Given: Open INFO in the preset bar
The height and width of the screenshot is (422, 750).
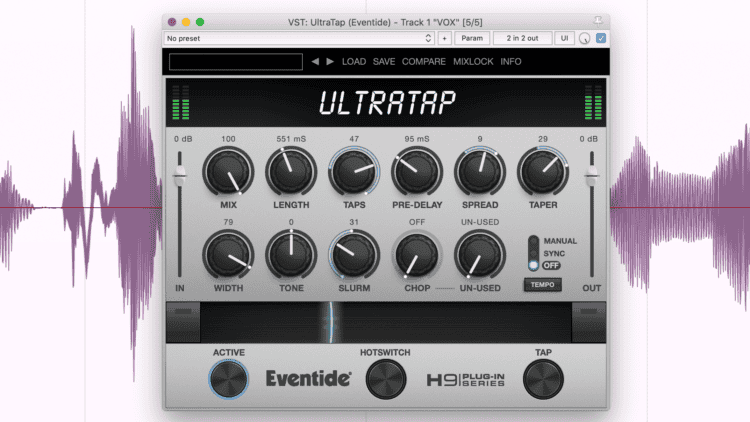Looking at the screenshot, I should [x=511, y=62].
